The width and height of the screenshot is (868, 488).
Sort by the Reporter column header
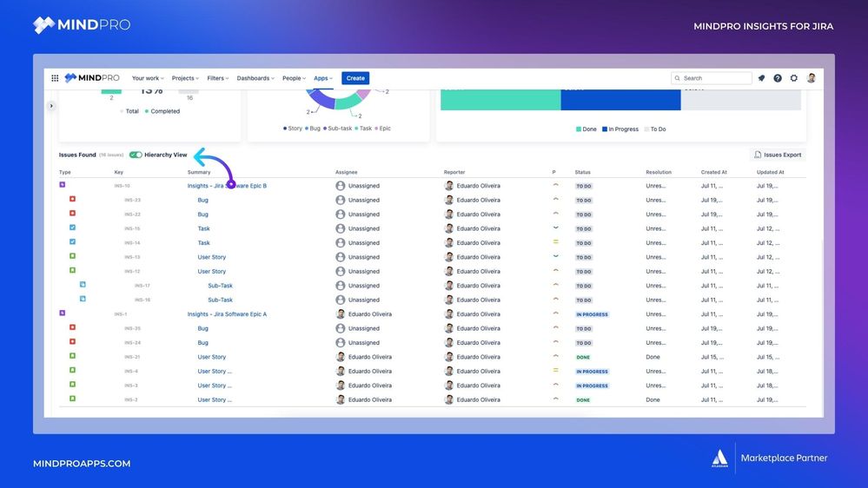(454, 172)
